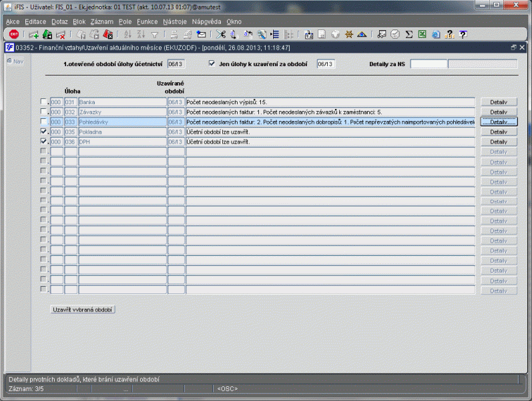The image size is (532, 401).
Task: Click the DPH row 'Účetní období lze uzavřít.' text
Action: (218, 142)
